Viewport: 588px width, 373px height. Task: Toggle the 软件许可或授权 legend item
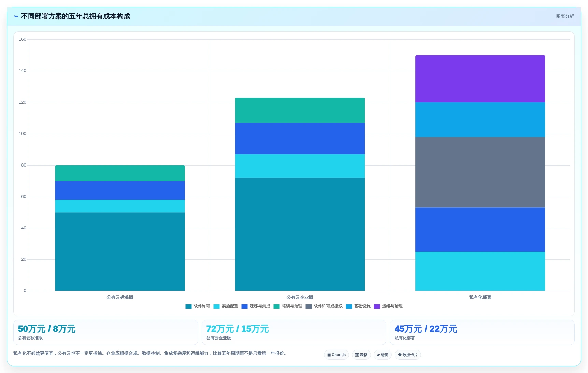tap(324, 306)
